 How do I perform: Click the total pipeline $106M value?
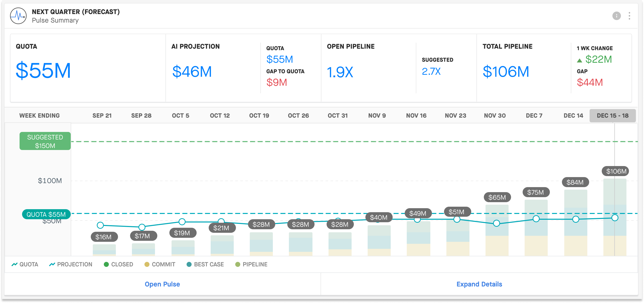[506, 71]
